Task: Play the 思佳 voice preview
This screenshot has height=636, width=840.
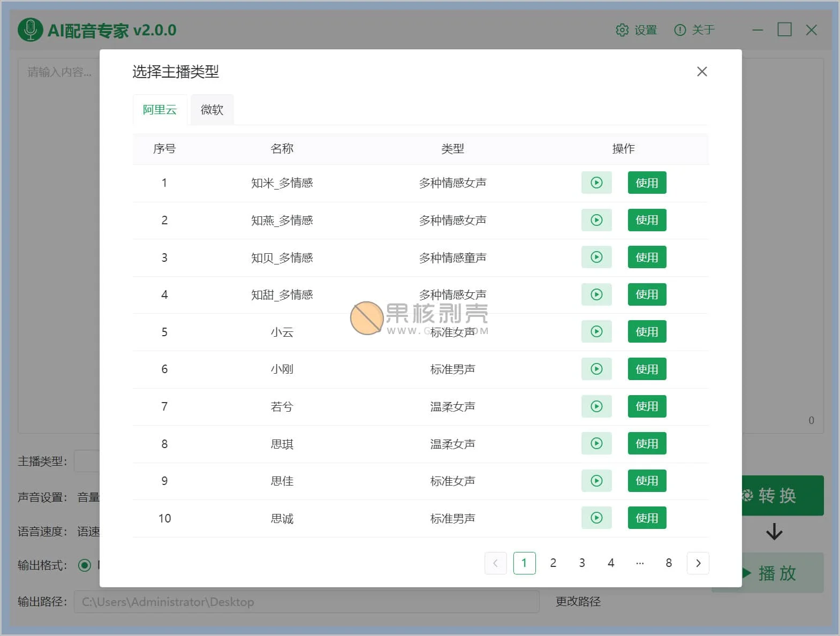Action: (x=596, y=481)
